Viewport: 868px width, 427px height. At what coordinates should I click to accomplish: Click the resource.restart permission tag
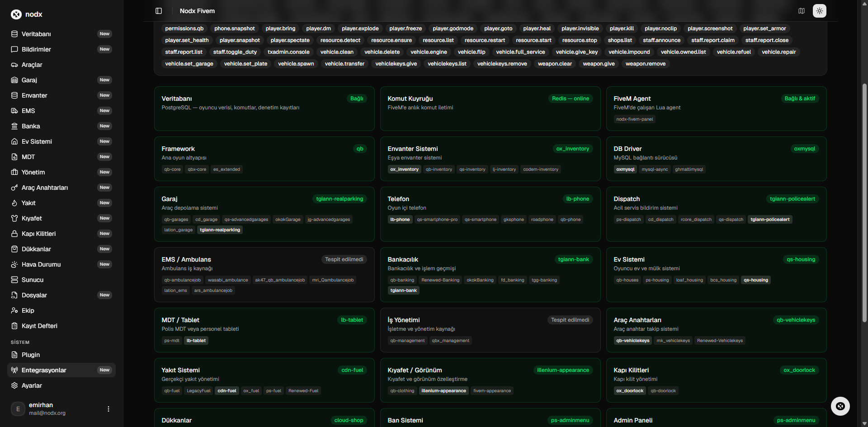485,40
